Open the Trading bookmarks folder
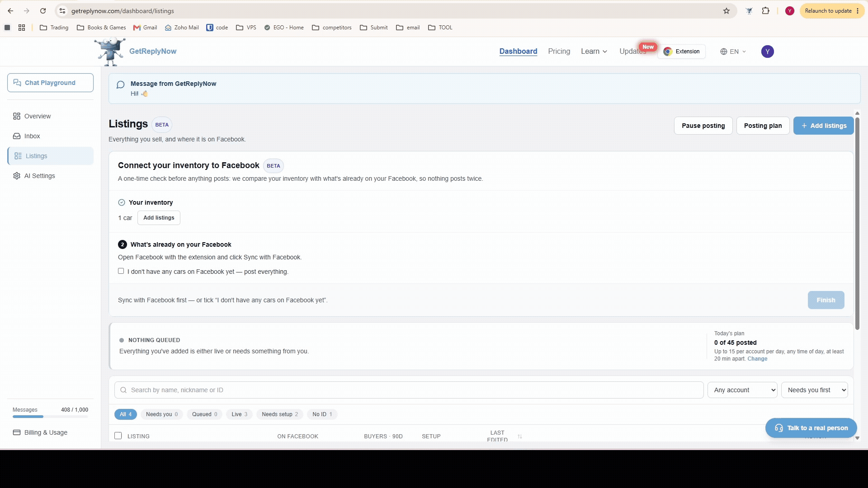Screen dimensions: 868x488 54,28
